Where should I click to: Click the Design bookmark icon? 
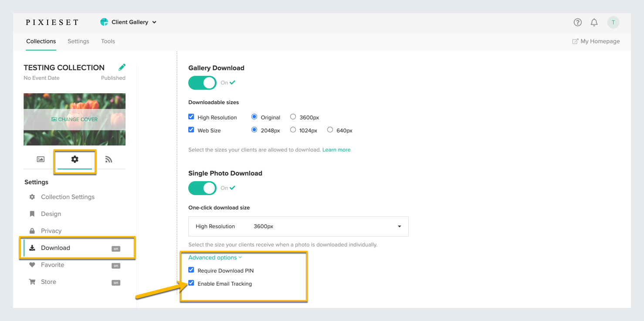[32, 214]
